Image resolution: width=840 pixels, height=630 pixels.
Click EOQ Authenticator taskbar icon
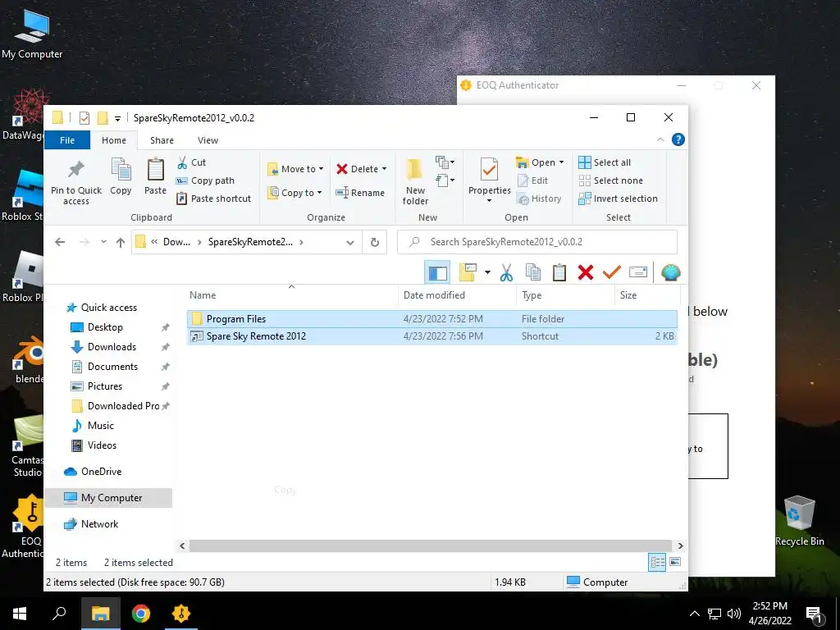click(x=181, y=614)
